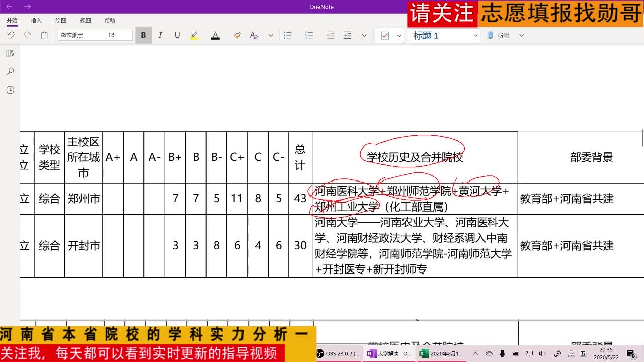Start dictation with 听写 microphone

[498, 35]
